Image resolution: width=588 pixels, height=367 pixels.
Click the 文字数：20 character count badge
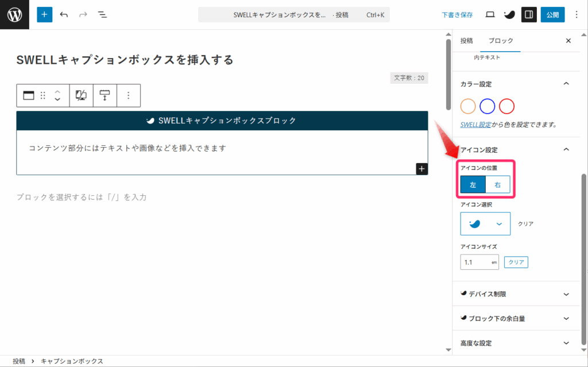click(409, 78)
